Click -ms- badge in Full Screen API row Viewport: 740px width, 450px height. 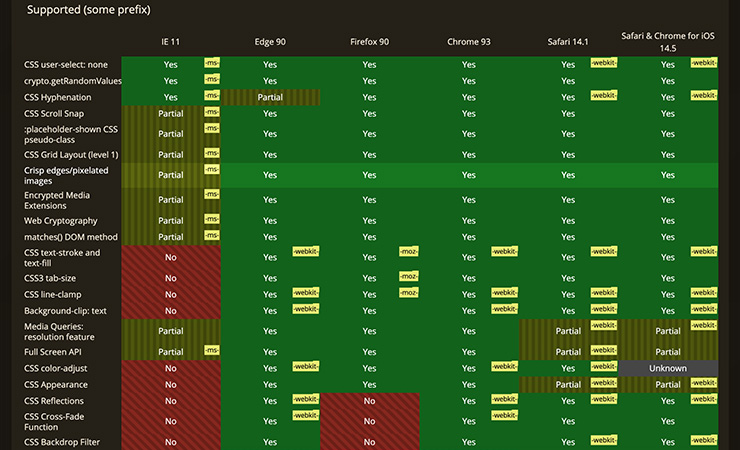212,350
